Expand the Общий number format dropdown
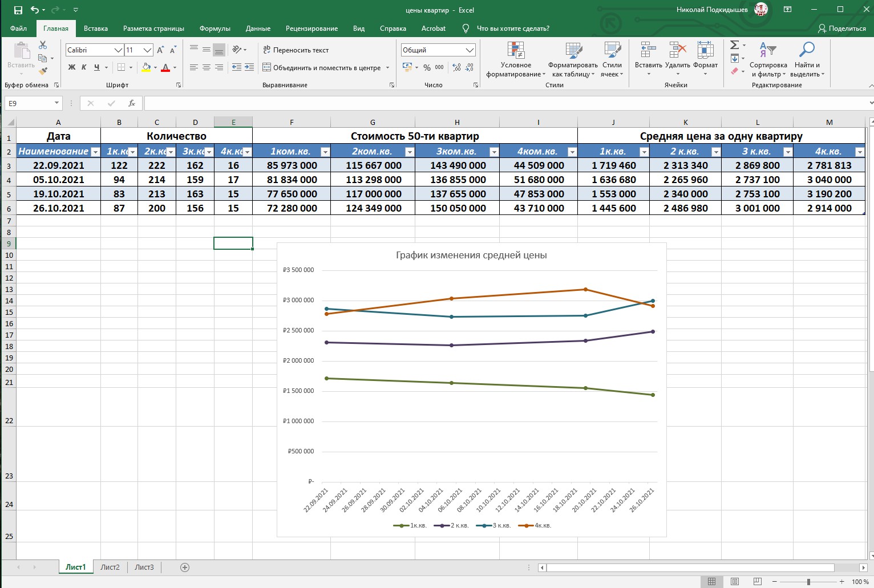This screenshot has width=874, height=588. tap(470, 50)
